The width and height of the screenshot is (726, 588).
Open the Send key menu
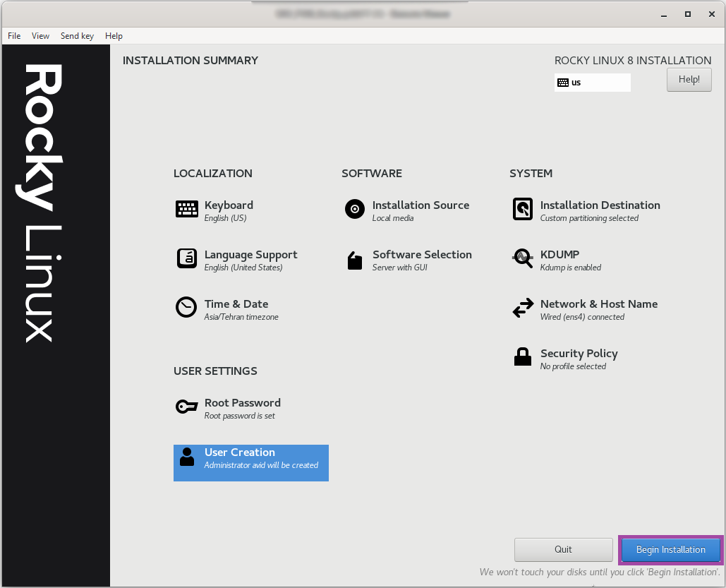click(78, 36)
